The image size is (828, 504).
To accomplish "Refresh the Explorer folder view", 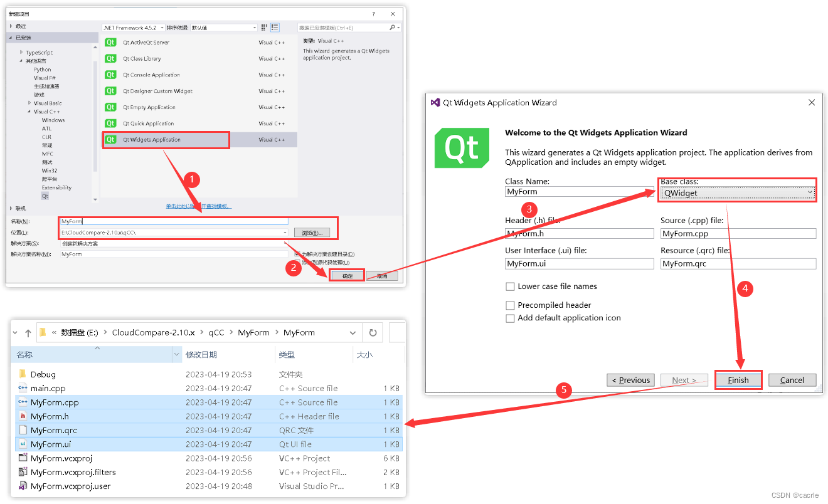I will [x=373, y=333].
